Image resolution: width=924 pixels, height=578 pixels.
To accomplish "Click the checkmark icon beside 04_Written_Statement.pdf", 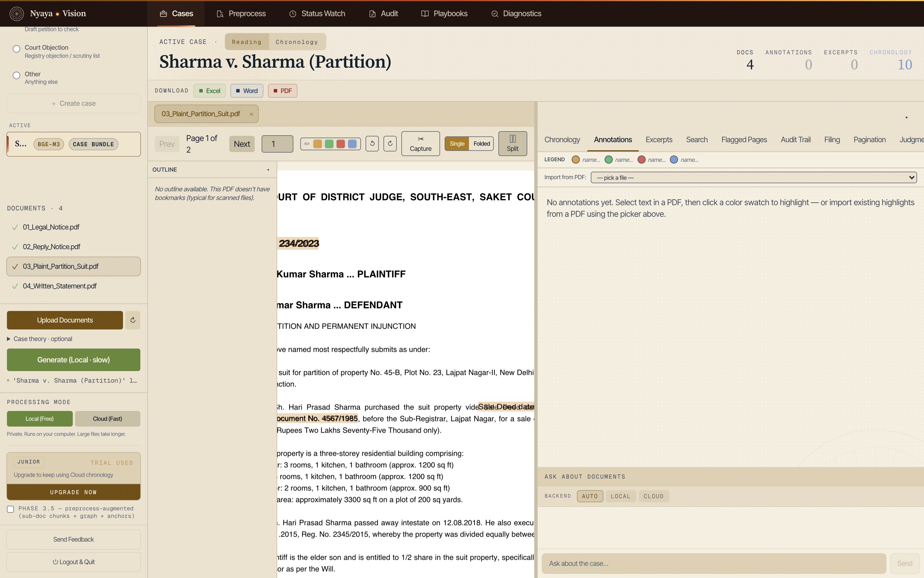I will (15, 286).
